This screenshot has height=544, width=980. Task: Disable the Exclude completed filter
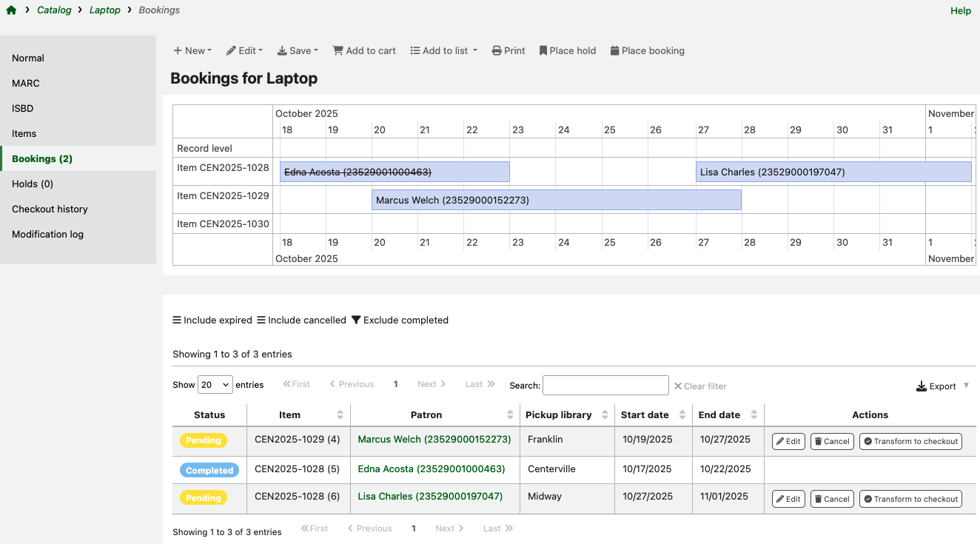point(400,320)
